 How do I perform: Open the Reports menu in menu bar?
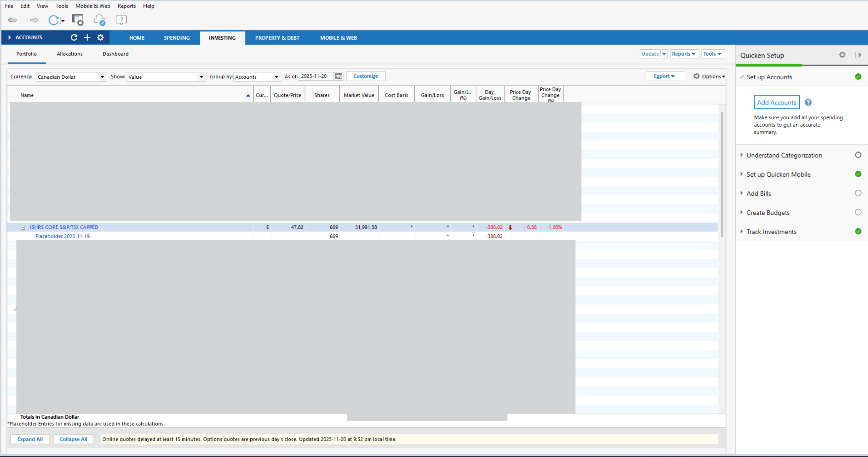(127, 6)
